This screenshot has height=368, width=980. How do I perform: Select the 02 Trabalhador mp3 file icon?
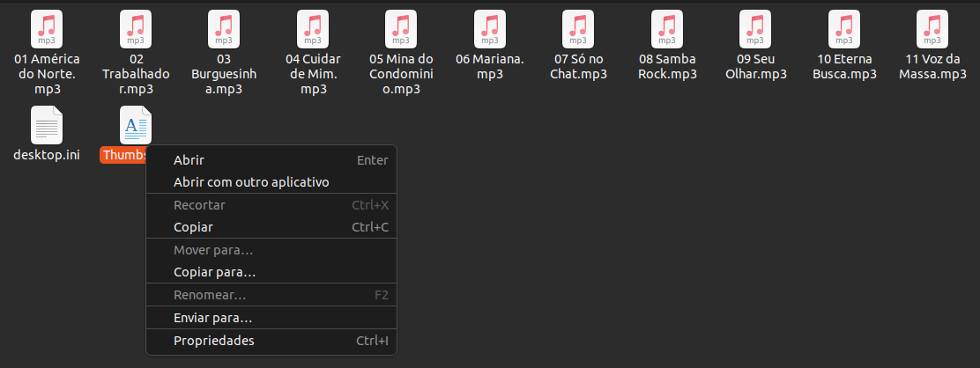[x=136, y=29]
